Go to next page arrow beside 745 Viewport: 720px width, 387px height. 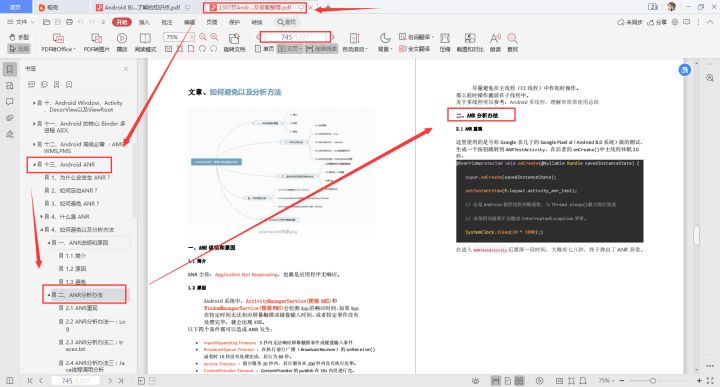[333, 37]
